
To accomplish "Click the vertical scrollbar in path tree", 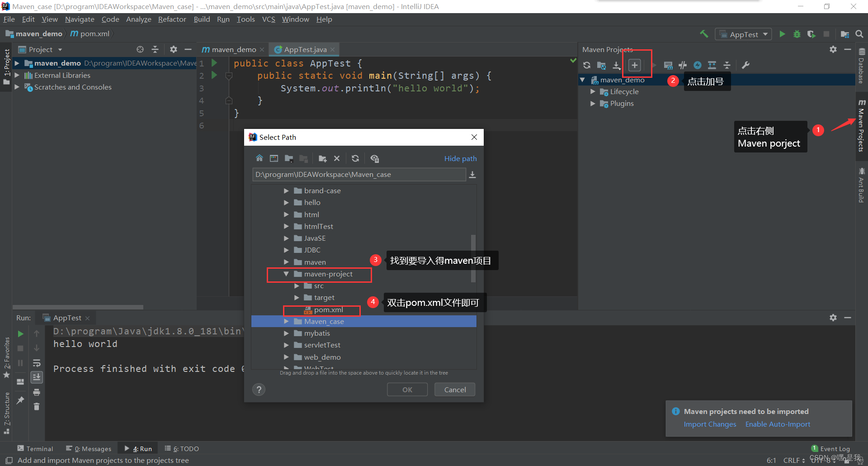I will [473, 258].
